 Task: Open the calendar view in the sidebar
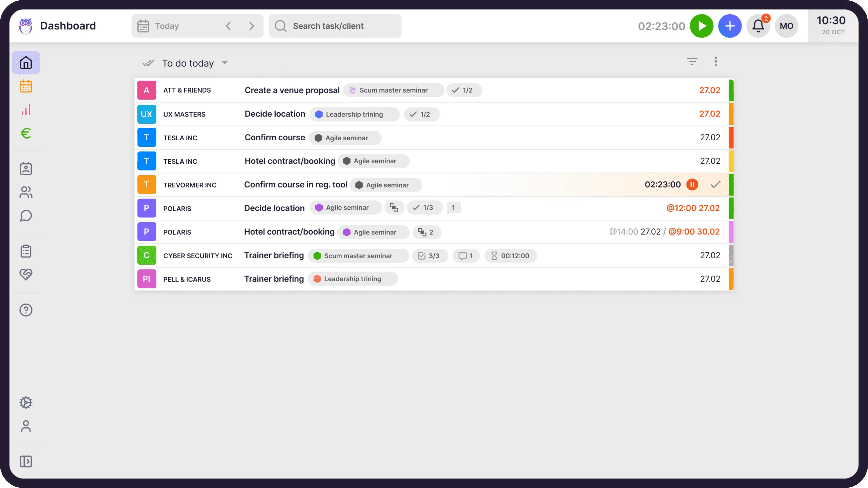pyautogui.click(x=26, y=86)
